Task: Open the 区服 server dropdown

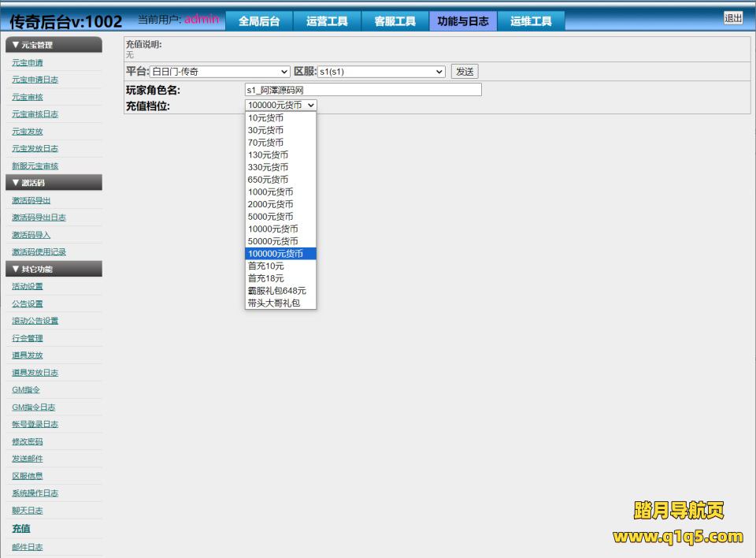Action: (381, 72)
